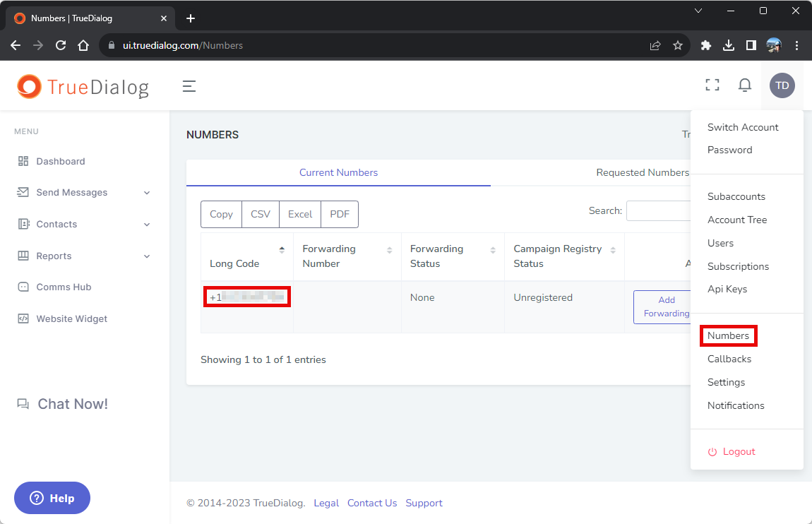812x524 pixels.
Task: Copy the table with Copy button
Action: (x=221, y=215)
